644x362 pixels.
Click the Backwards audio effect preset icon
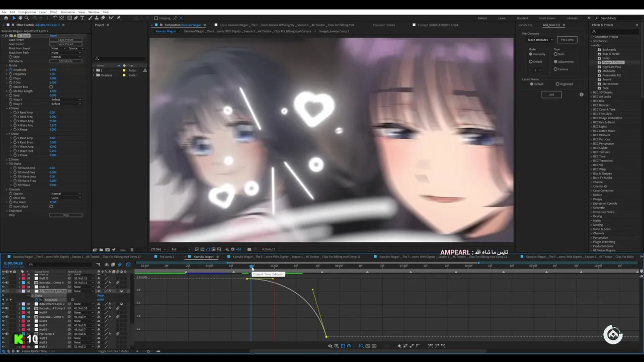(600, 50)
